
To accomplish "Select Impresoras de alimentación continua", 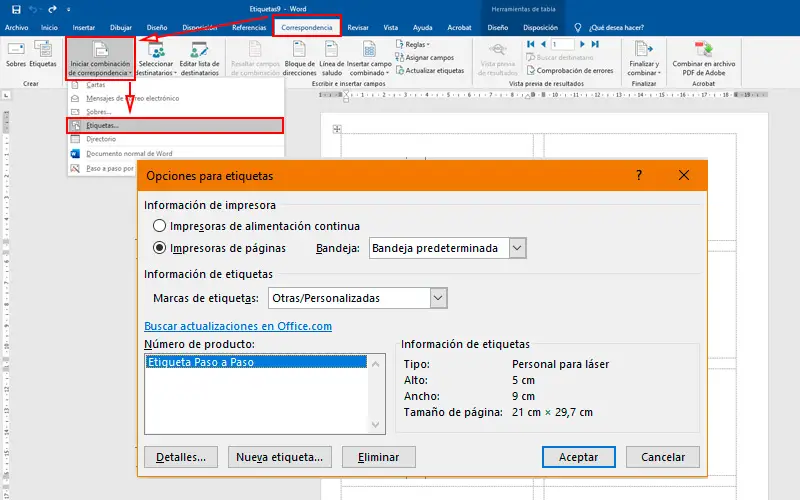I will [257, 226].
